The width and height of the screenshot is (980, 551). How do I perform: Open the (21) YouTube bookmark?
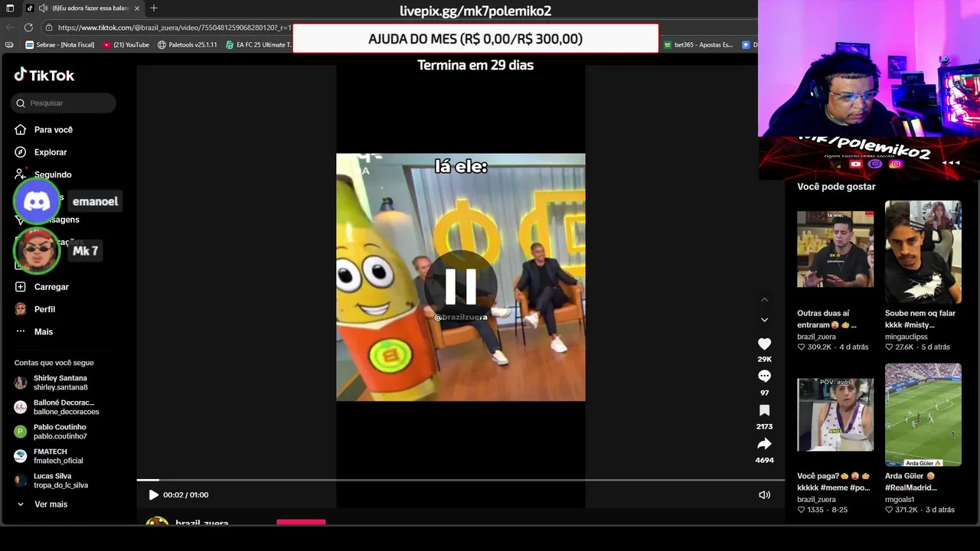[x=126, y=45]
